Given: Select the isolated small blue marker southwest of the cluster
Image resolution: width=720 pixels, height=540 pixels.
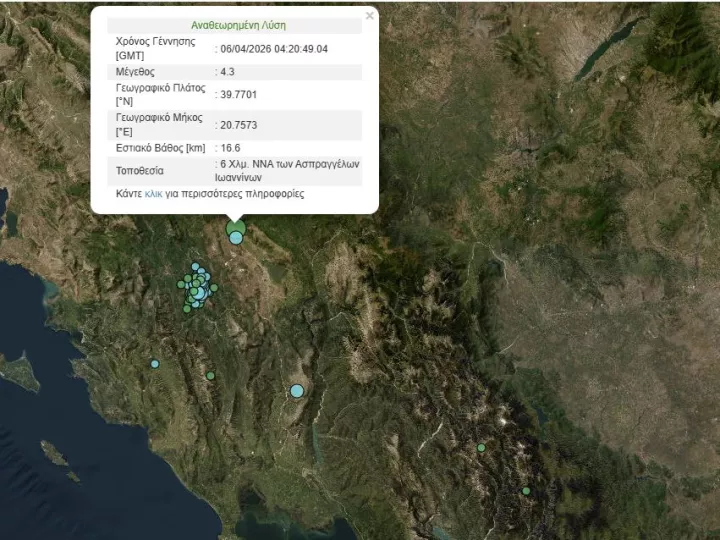Looking at the screenshot, I should (155, 364).
